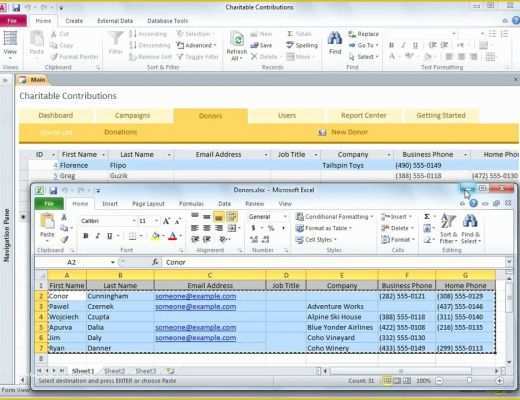
Task: Toggle Wrap Text in the Excel Alignment group
Action: [x=232, y=217]
